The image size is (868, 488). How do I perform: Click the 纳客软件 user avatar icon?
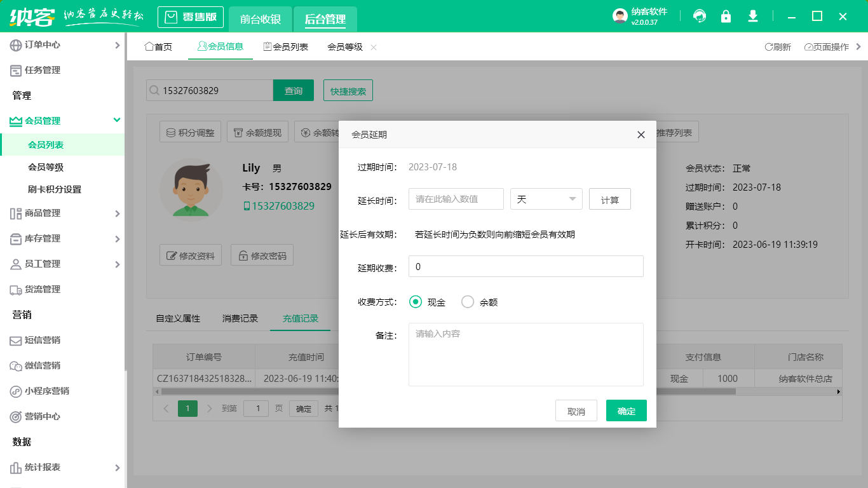[x=620, y=17]
